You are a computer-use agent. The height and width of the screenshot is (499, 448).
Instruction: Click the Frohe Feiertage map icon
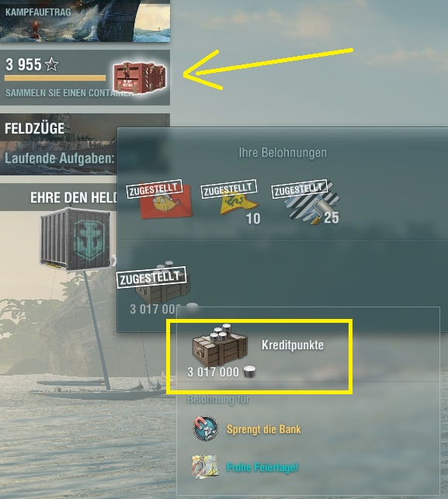pos(206,467)
